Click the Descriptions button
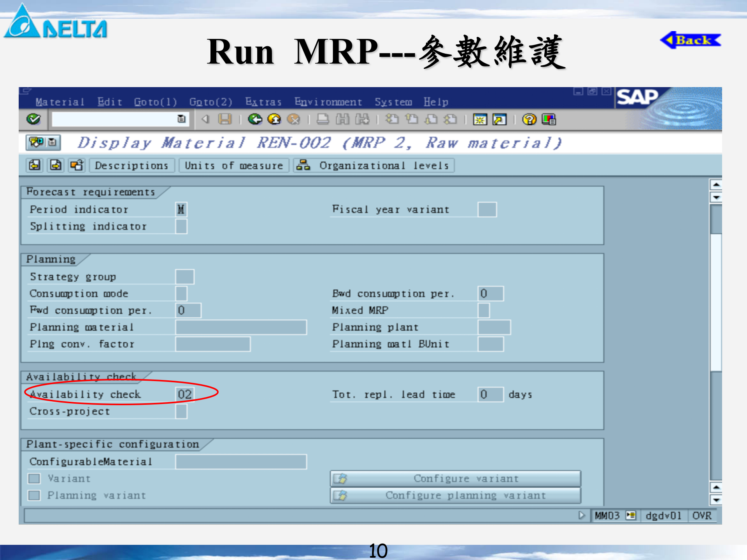The image size is (747, 560). [x=132, y=165]
